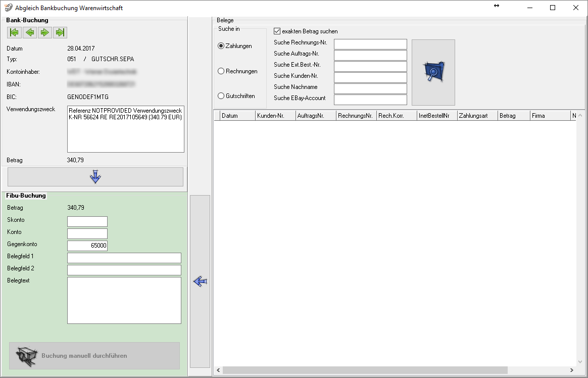Sort table by the Betrag column header
Viewport: 588px width, 378px height.
[x=513, y=116]
